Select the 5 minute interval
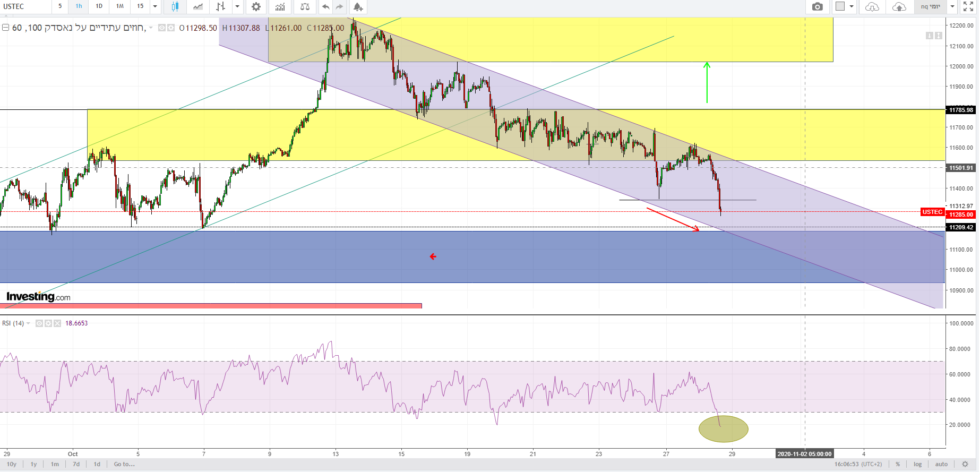This screenshot has height=472, width=980. point(60,6)
